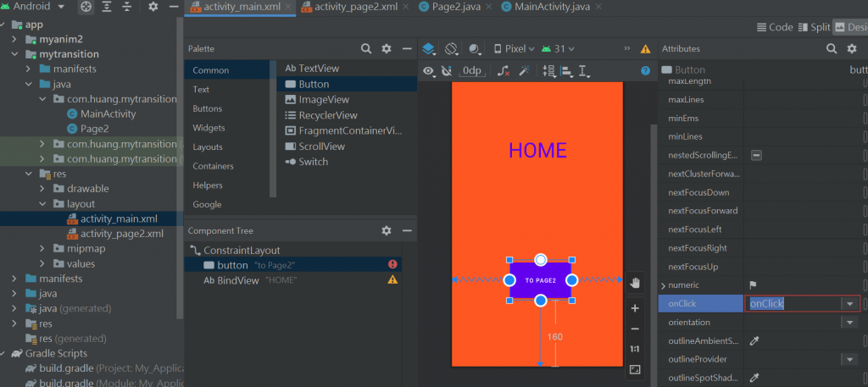Toggle the nestedScrollingEnabled checkbox
This screenshot has width=868, height=387.
pyautogui.click(x=757, y=155)
